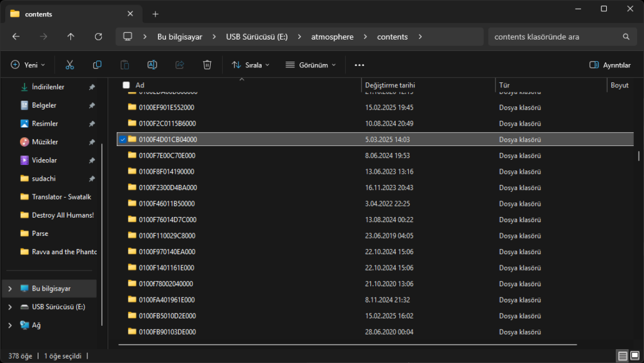Click atmosphere in the breadcrumb path

coord(332,37)
